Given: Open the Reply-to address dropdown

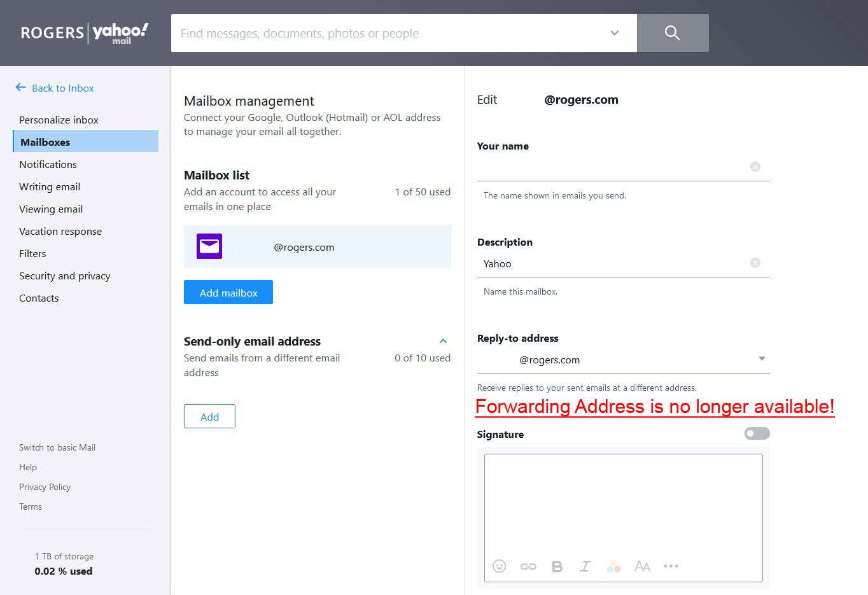Looking at the screenshot, I should [x=624, y=360].
